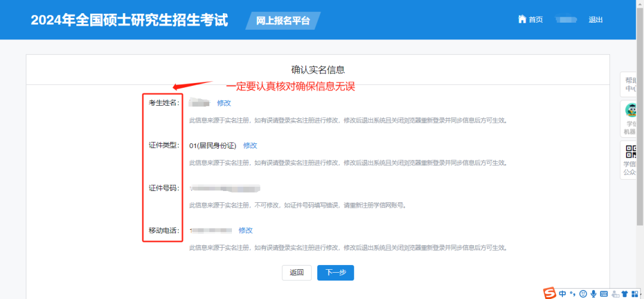The width and height of the screenshot is (644, 299).
Task: Open Sogou skin shirt icon
Action: [x=624, y=294]
